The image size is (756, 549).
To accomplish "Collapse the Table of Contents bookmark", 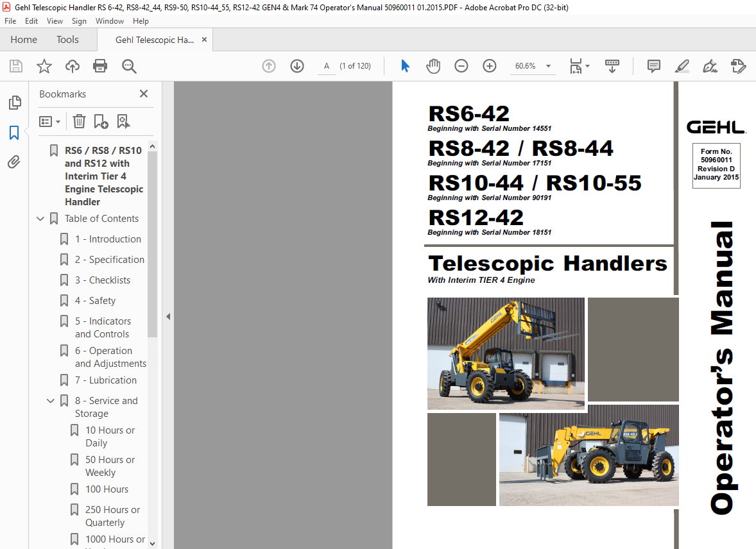I will (x=40, y=219).
